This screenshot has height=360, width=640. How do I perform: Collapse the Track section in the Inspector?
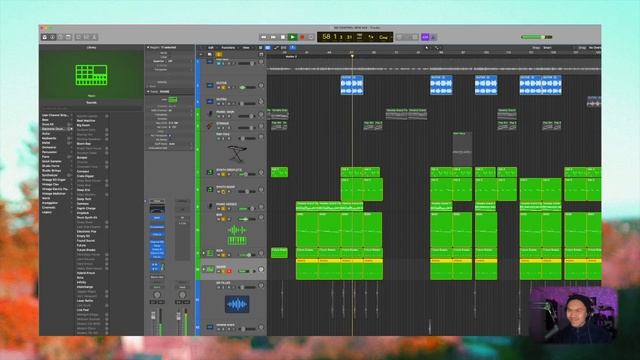tap(148, 92)
